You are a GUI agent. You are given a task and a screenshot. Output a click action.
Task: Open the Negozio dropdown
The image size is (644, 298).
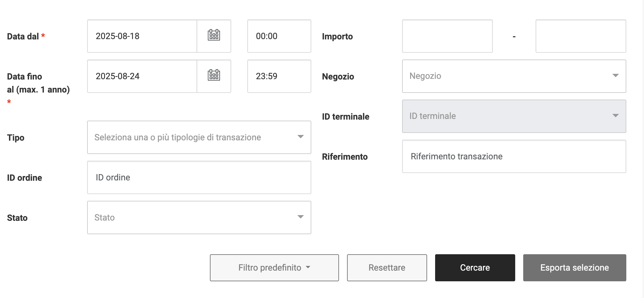[514, 76]
